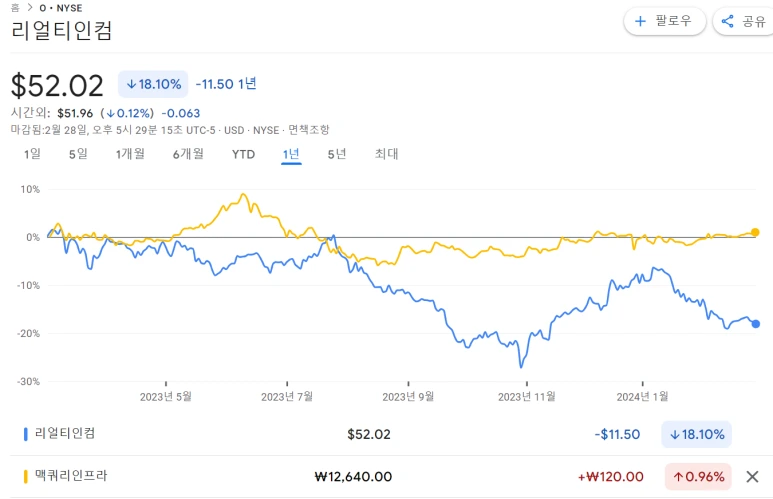Select the 5일 time range tab

78,154
